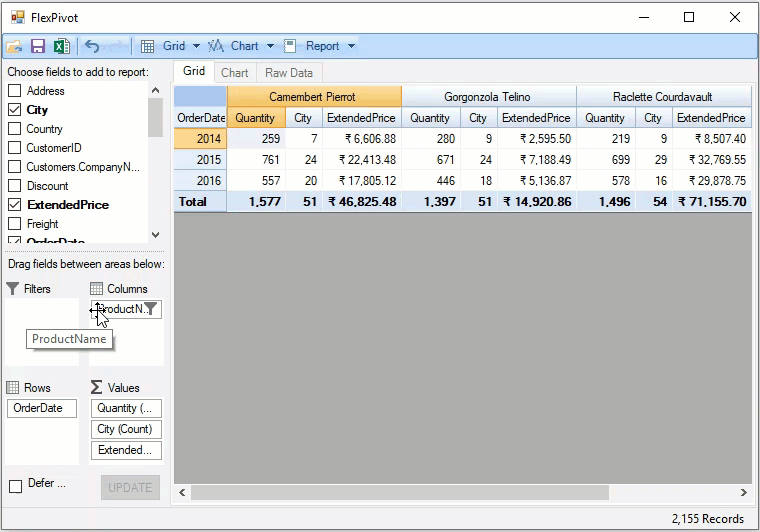Click the Chart line icon in toolbar

[x=216, y=46]
